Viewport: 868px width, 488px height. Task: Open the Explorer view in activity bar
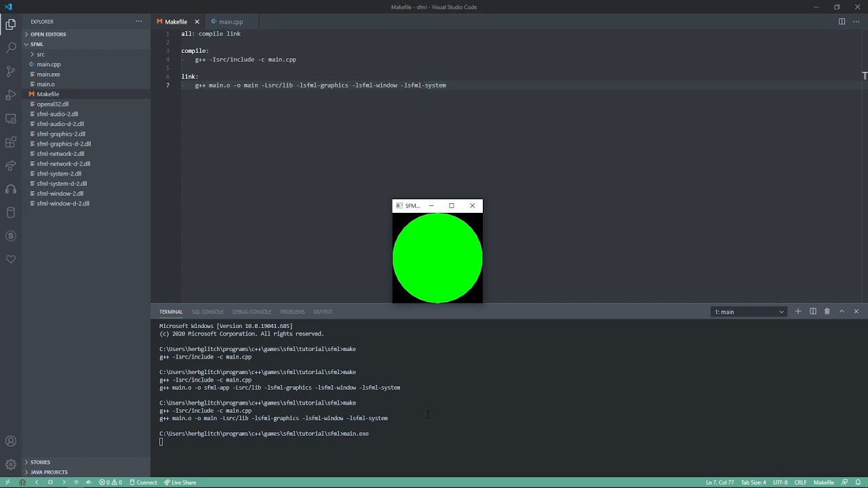pos(11,24)
